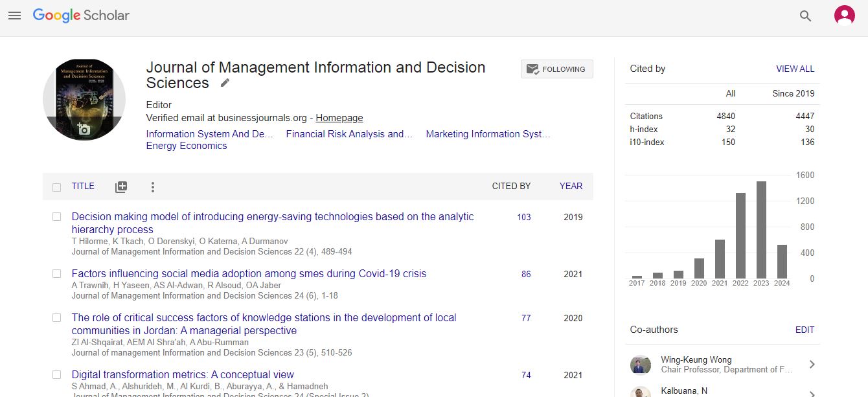Check the 'Decision making model' article checkbox
The image size is (868, 397).
pos(56,217)
